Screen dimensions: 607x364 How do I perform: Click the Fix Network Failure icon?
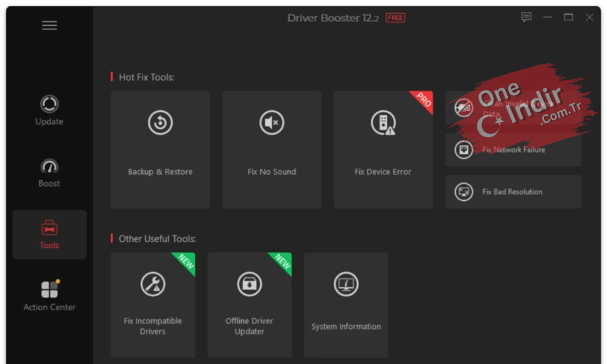(x=463, y=150)
